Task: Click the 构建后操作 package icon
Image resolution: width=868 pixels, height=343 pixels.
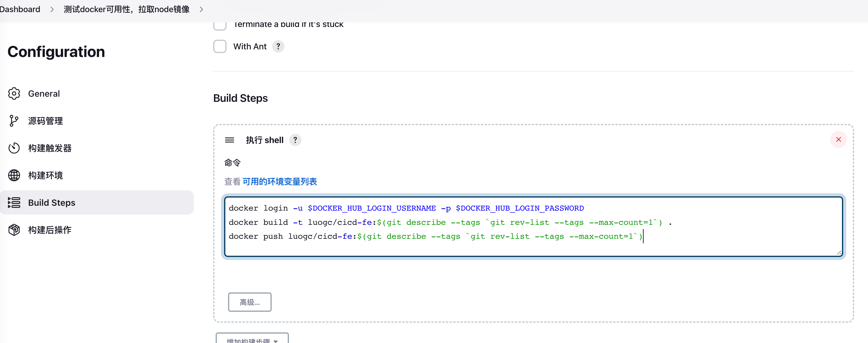Action: pyautogui.click(x=14, y=230)
